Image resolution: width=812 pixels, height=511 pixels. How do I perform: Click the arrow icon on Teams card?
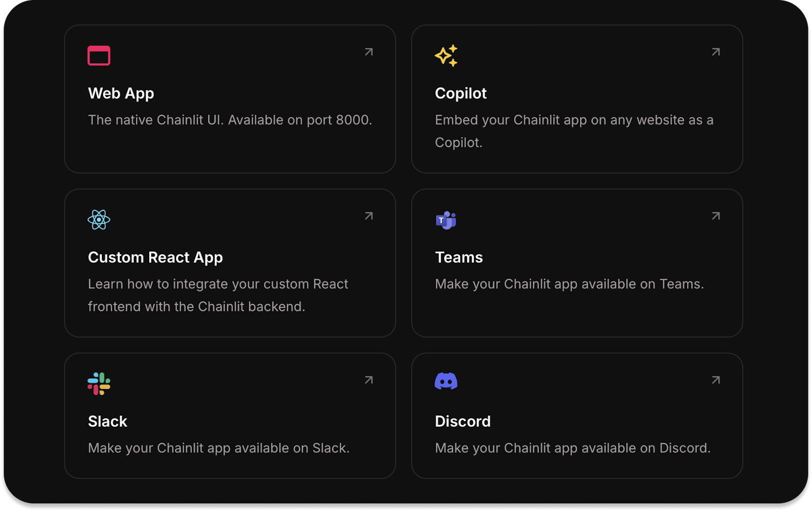tap(716, 216)
